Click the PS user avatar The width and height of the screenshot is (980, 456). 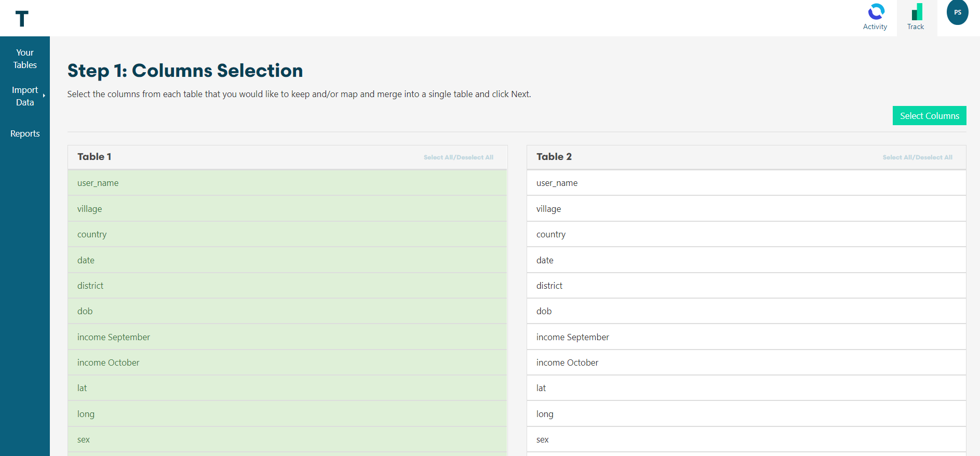pyautogui.click(x=957, y=12)
